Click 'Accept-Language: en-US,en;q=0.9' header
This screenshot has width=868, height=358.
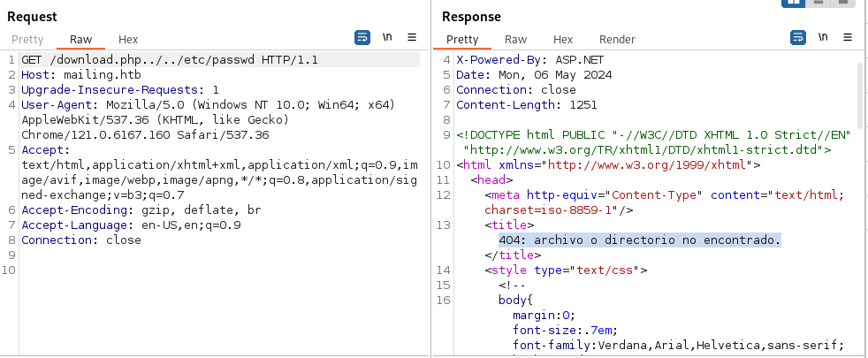click(131, 225)
